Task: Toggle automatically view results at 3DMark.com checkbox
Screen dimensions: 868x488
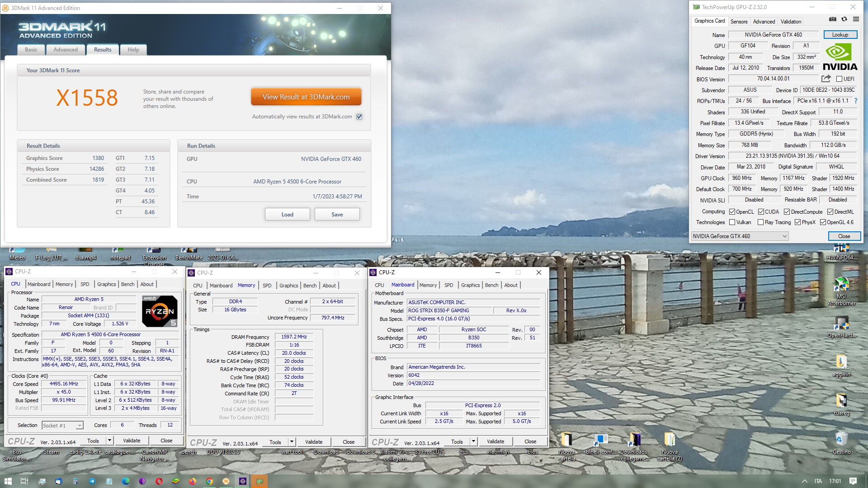Action: [x=359, y=117]
